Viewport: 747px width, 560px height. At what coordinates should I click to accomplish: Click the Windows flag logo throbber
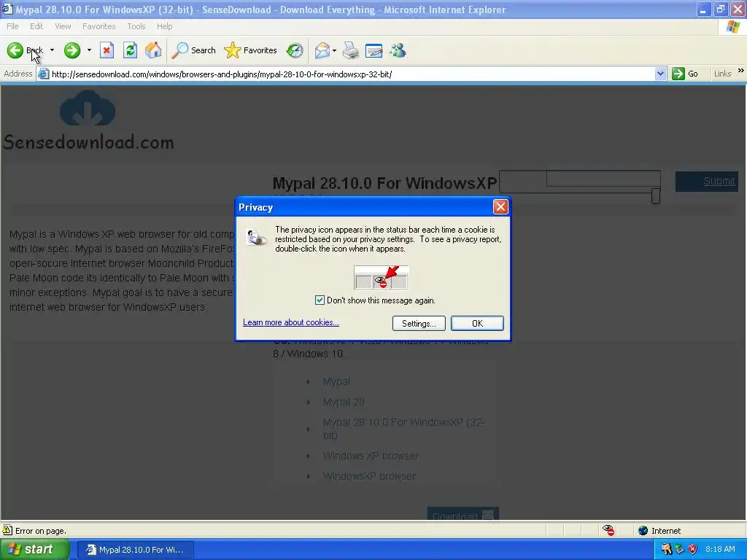click(732, 27)
